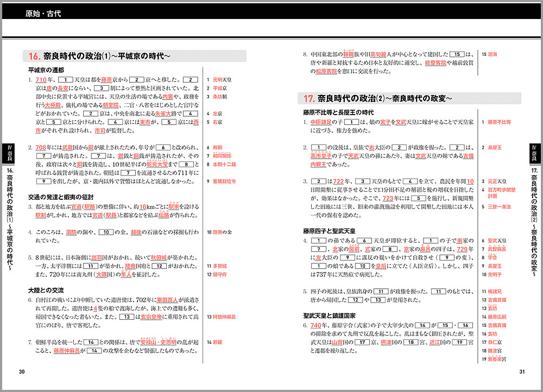The width and height of the screenshot is (543, 392).
Task: Click the 紫香楽宮 answer entry
Action: click(496, 359)
